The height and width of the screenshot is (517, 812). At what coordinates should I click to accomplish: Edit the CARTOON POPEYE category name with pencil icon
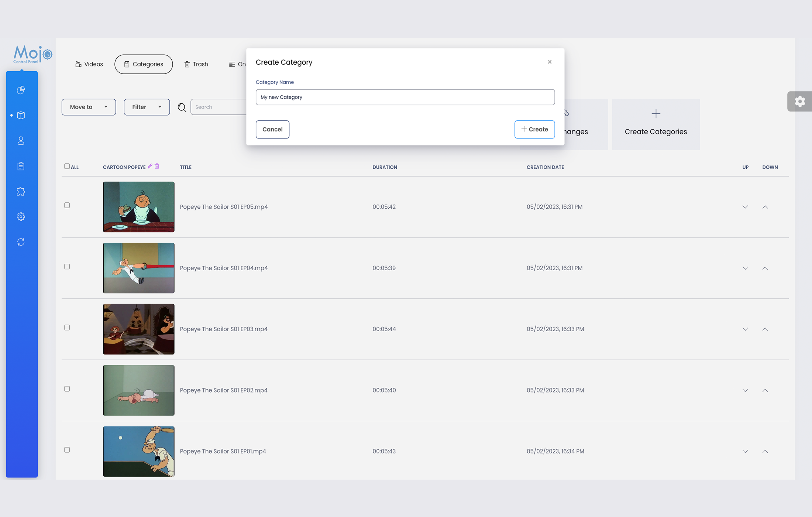tap(150, 166)
